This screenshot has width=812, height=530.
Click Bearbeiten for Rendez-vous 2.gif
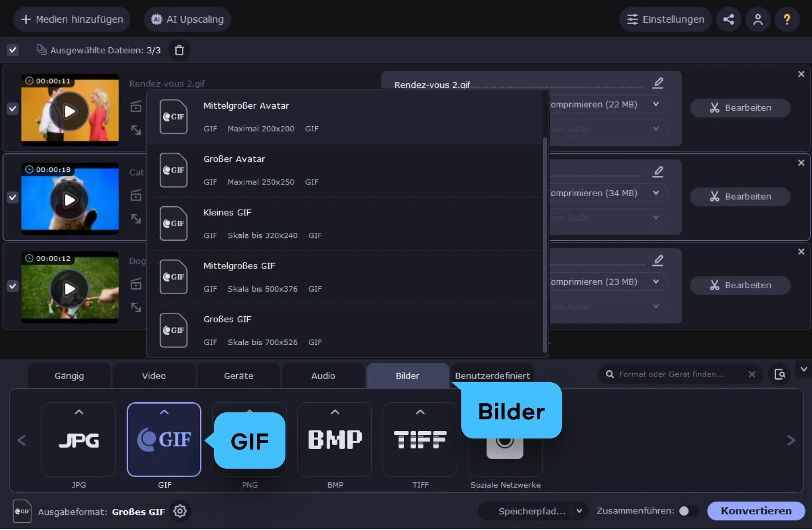740,108
